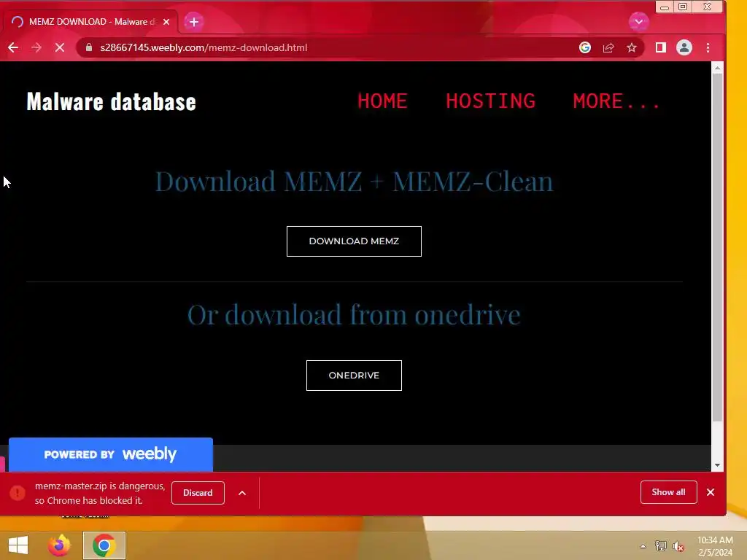This screenshot has width=747, height=560.
Task: Open Google icon in address bar
Action: click(585, 47)
